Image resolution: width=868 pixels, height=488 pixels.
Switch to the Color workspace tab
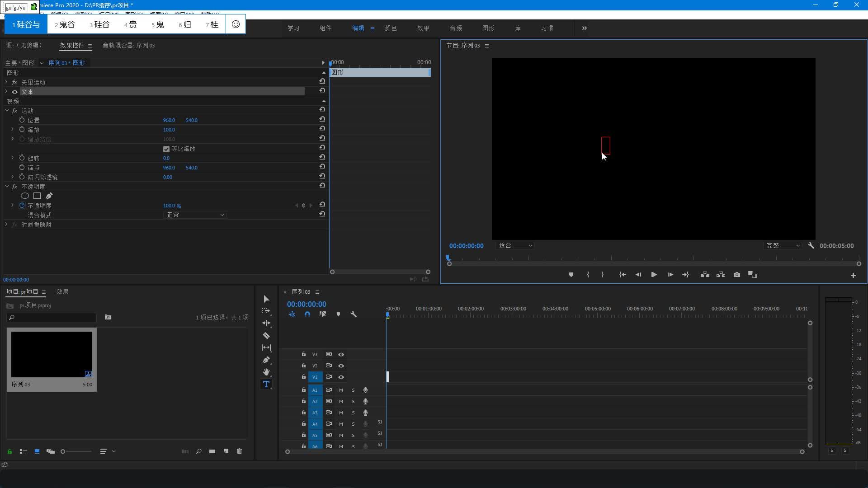tap(391, 28)
